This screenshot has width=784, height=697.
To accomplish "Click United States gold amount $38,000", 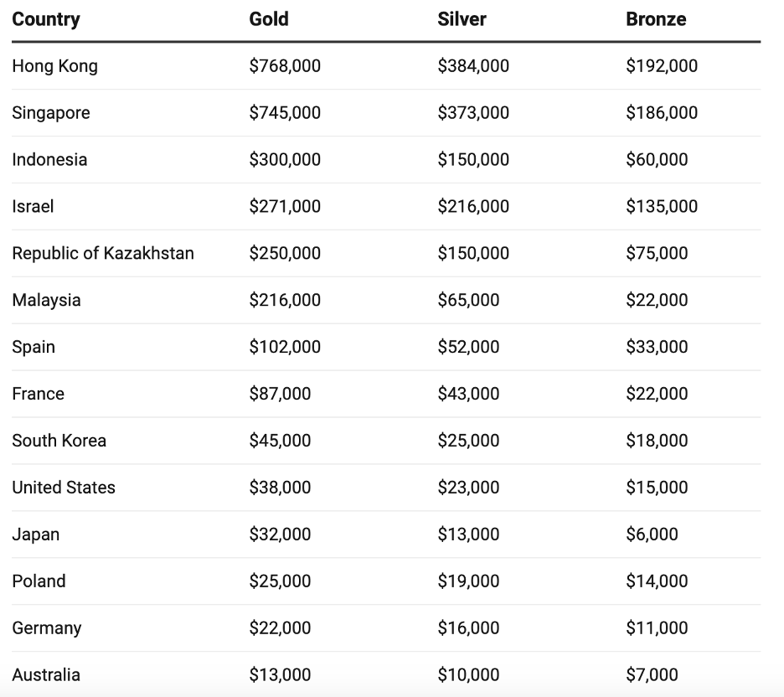I will [280, 488].
